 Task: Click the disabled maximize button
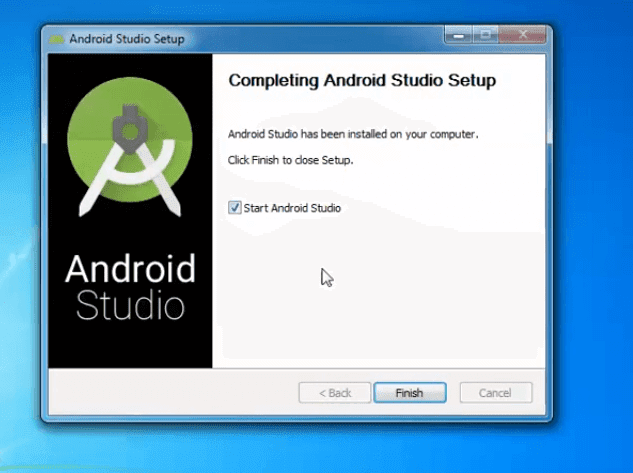click(485, 35)
